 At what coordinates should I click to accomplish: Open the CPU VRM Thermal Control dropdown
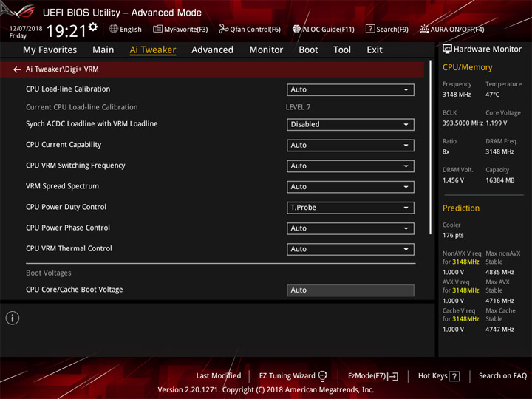coord(350,250)
